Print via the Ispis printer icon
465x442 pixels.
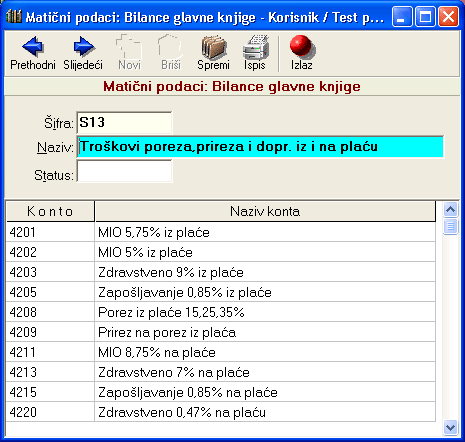[x=255, y=47]
